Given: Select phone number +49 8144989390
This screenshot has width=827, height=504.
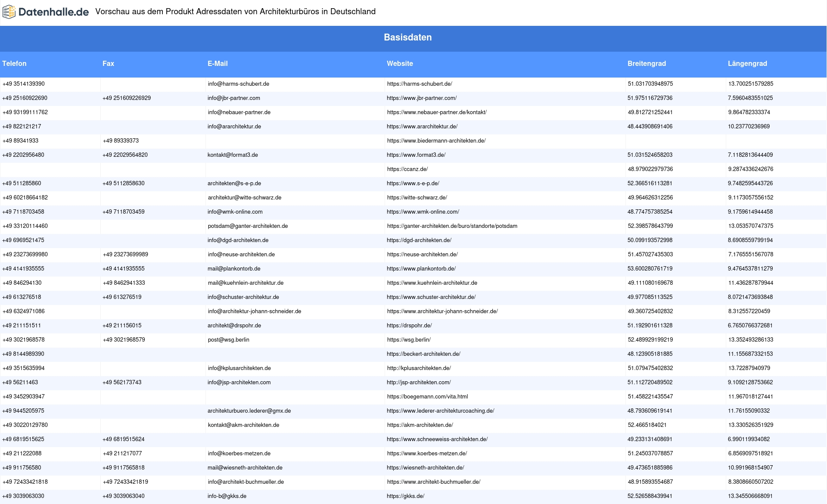Looking at the screenshot, I should (x=23, y=354).
